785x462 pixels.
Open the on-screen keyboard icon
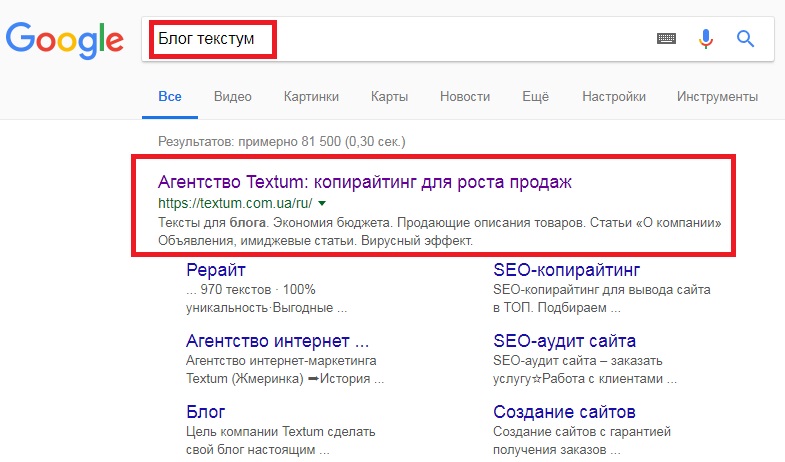coord(666,39)
